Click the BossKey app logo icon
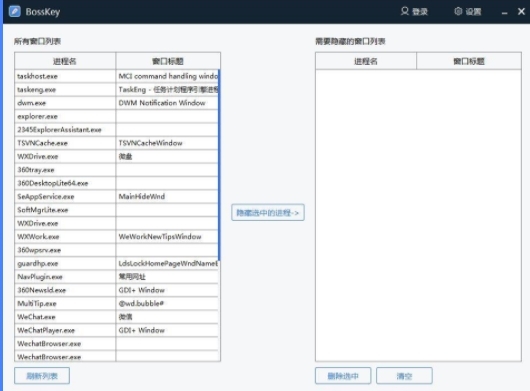The height and width of the screenshot is (391, 530). pos(15,11)
